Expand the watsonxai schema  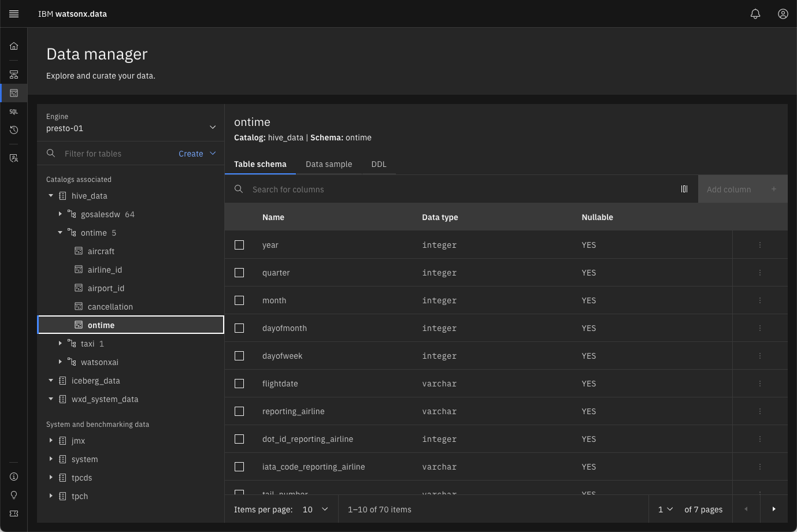(60, 362)
